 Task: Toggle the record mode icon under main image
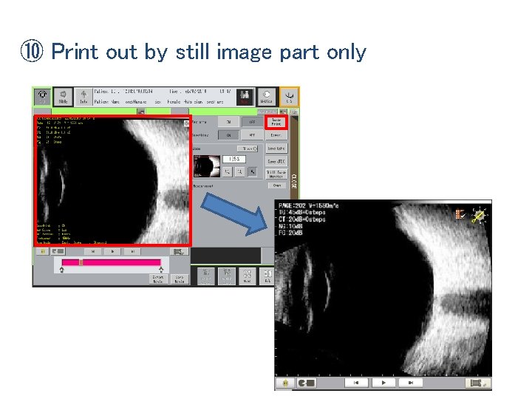pos(58,251)
